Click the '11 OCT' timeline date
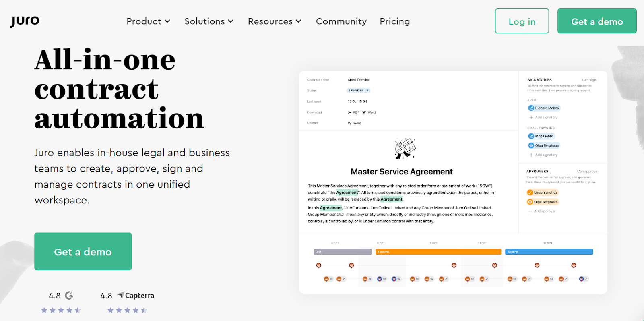This screenshot has width=644, height=321. (x=483, y=243)
